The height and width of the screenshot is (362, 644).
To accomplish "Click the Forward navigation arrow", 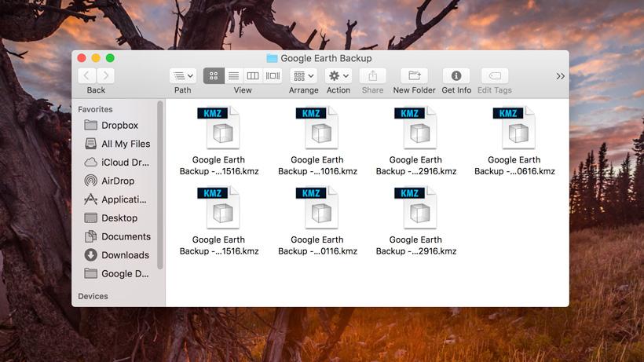I will 105,75.
